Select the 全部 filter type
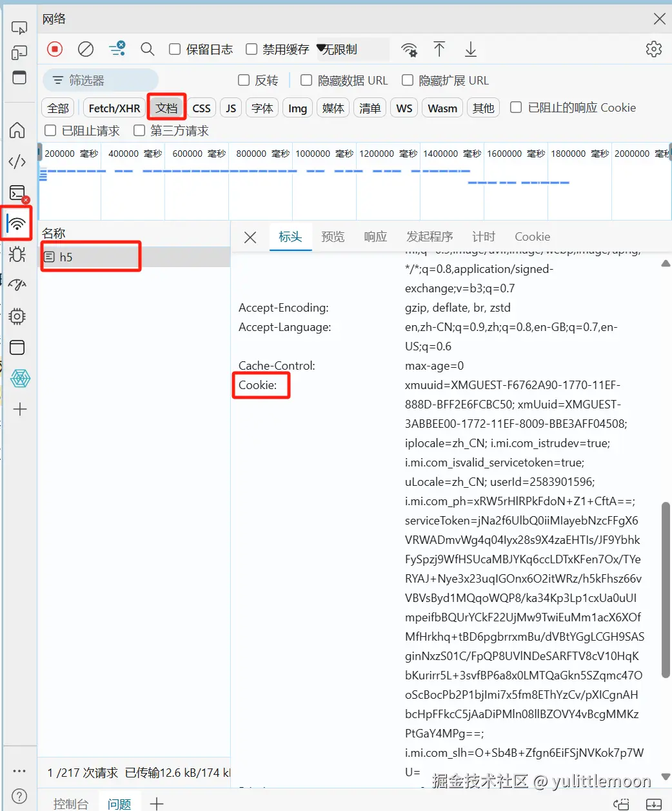The height and width of the screenshot is (811, 672). (x=58, y=108)
